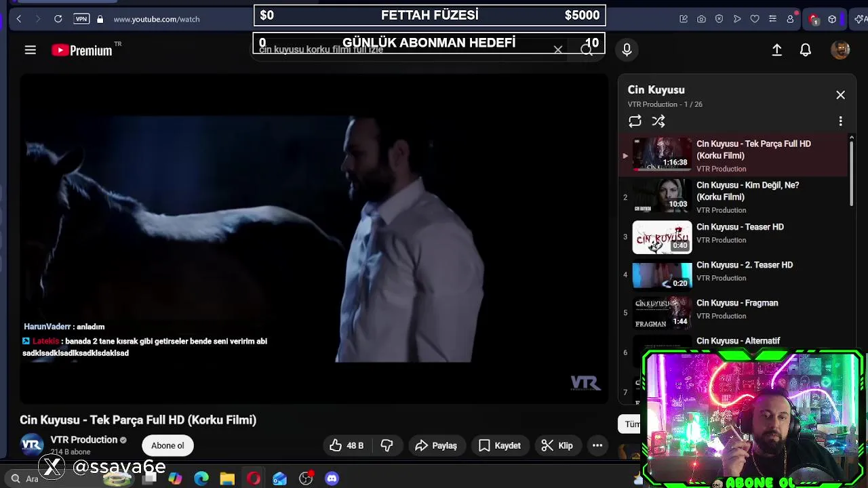Select playlist video Cin Kuyusu - Alternatif
The image size is (868, 488).
point(738,341)
